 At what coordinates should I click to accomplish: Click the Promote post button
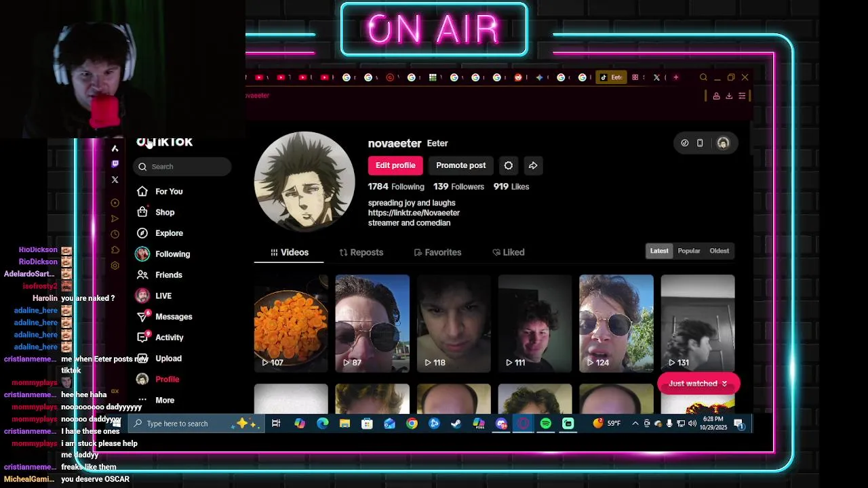pyautogui.click(x=460, y=165)
